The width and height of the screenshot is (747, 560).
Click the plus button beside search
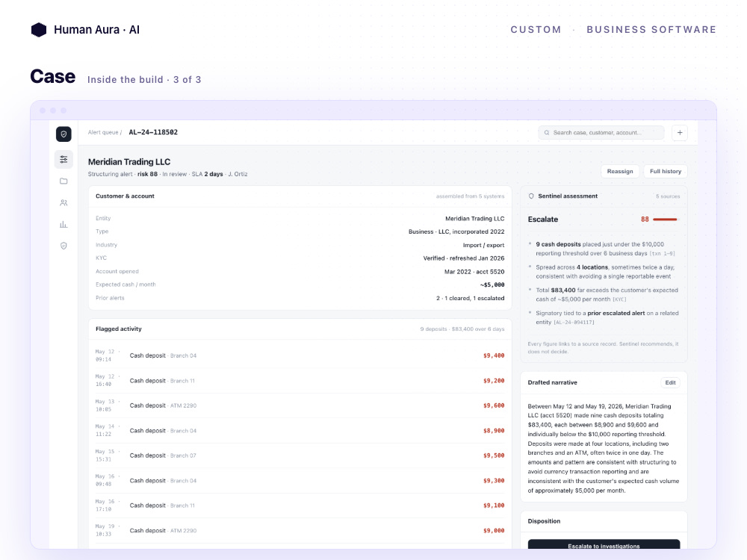(x=680, y=133)
